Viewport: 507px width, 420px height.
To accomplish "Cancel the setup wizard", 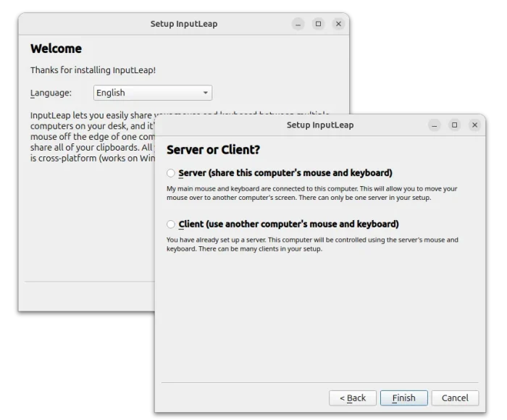I will click(455, 398).
